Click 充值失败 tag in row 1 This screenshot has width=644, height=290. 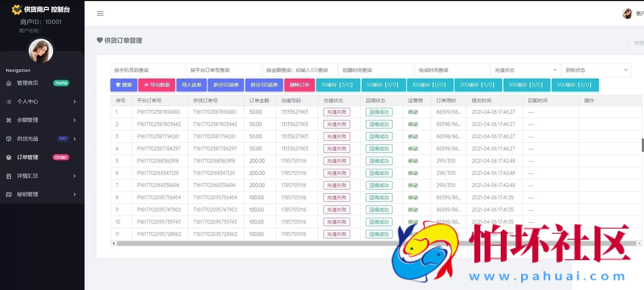[x=337, y=112]
